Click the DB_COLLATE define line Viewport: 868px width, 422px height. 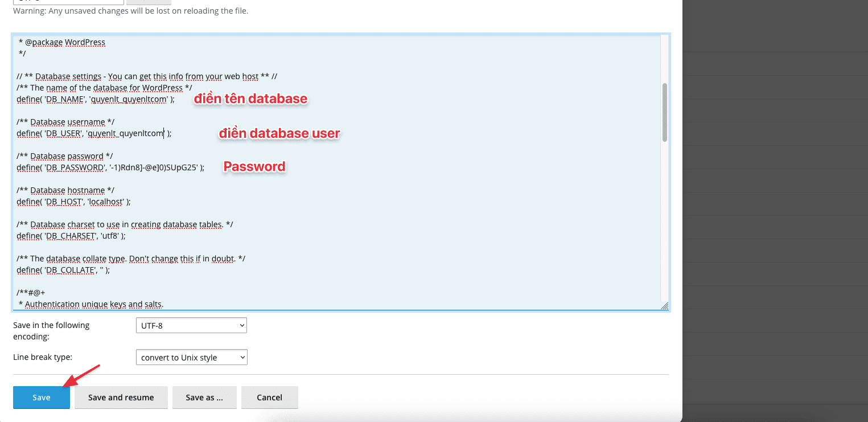click(63, 270)
